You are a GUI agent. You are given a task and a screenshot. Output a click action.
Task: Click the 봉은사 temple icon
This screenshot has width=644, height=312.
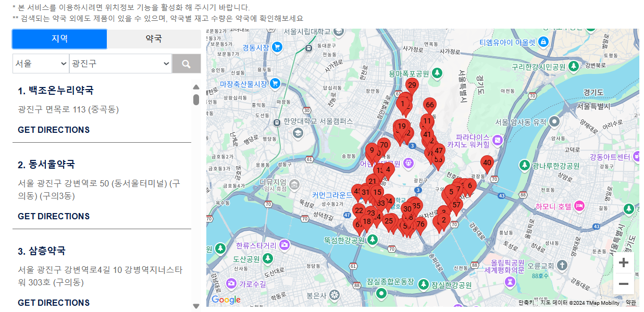click(x=334, y=295)
